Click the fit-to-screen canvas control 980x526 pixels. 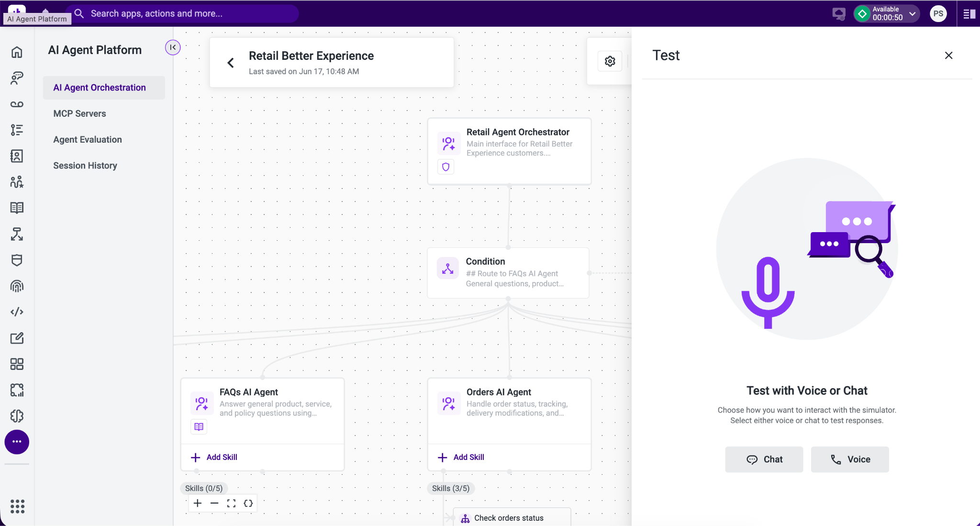pos(231,503)
